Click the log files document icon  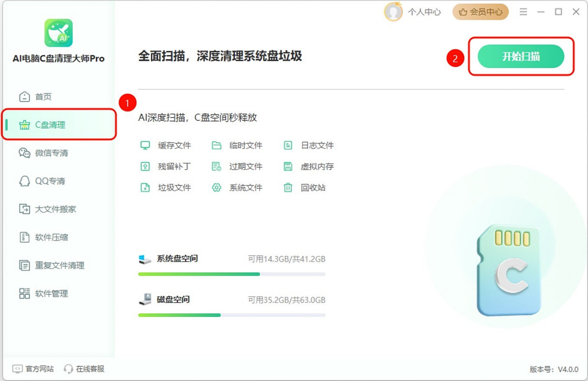[x=288, y=145]
